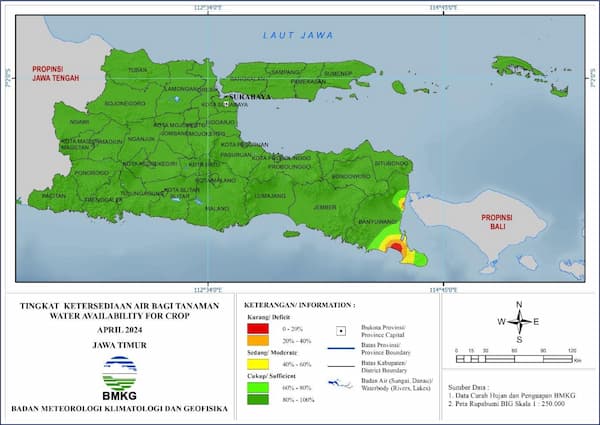The width and height of the screenshot is (600, 425).
Task: Click the TRENGGALEK district label
Action: coord(103,200)
